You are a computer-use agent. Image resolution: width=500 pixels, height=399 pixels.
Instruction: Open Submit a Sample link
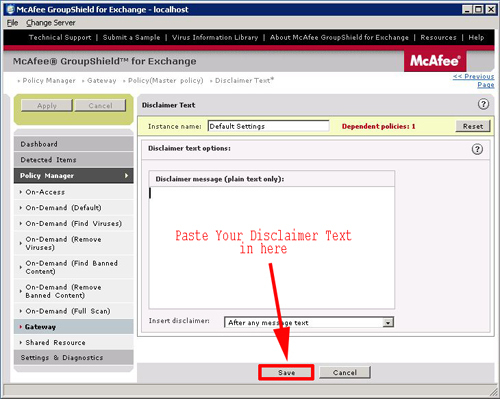pyautogui.click(x=131, y=37)
